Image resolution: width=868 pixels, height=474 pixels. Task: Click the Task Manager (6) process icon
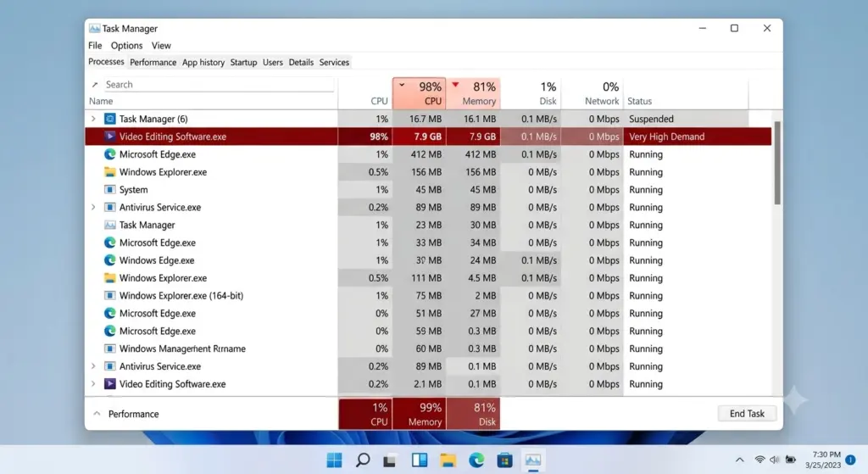point(109,119)
